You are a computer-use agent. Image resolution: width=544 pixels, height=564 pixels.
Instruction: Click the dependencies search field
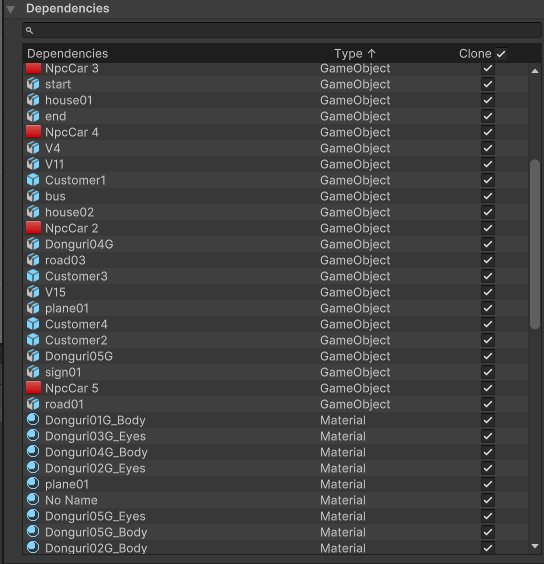point(282,31)
